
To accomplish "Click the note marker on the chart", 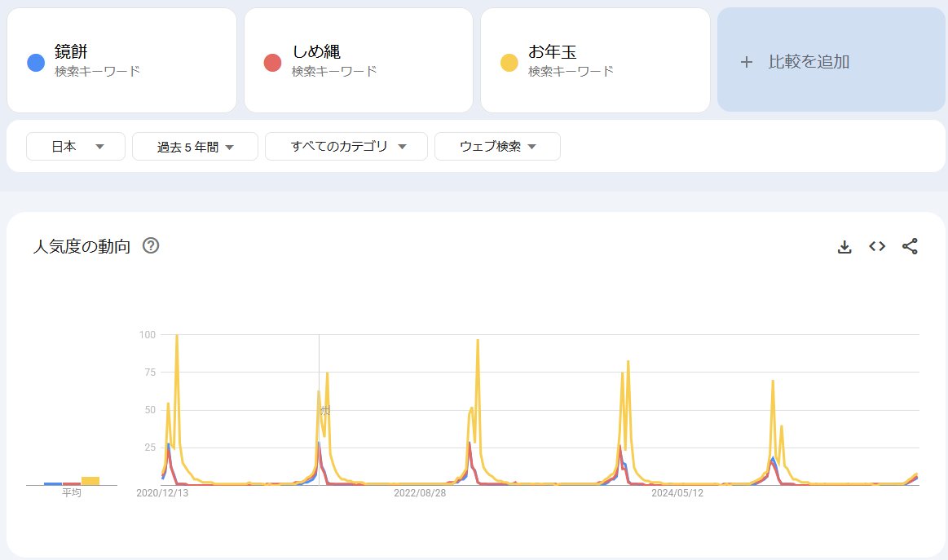I will click(325, 411).
